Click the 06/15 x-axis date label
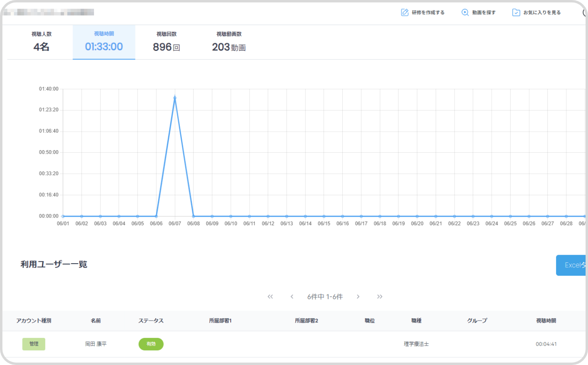The width and height of the screenshot is (588, 365). [x=324, y=223]
